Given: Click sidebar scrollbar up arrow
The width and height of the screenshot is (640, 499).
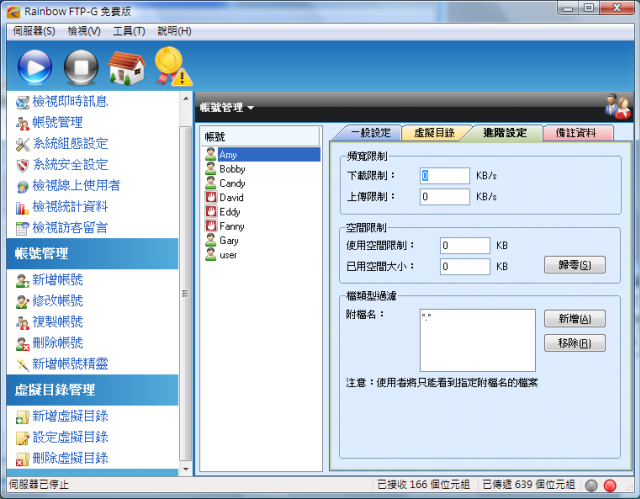Looking at the screenshot, I should pyautogui.click(x=186, y=99).
